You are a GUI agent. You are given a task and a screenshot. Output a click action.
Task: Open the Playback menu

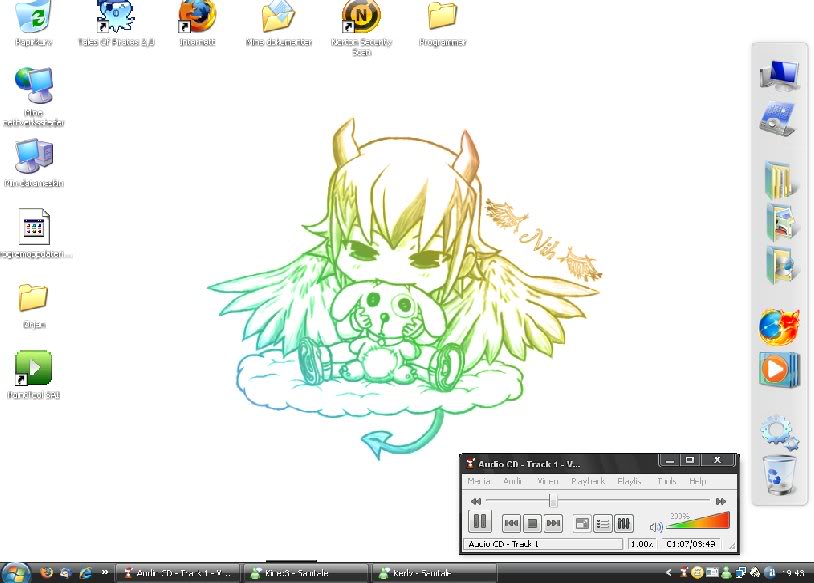(588, 481)
